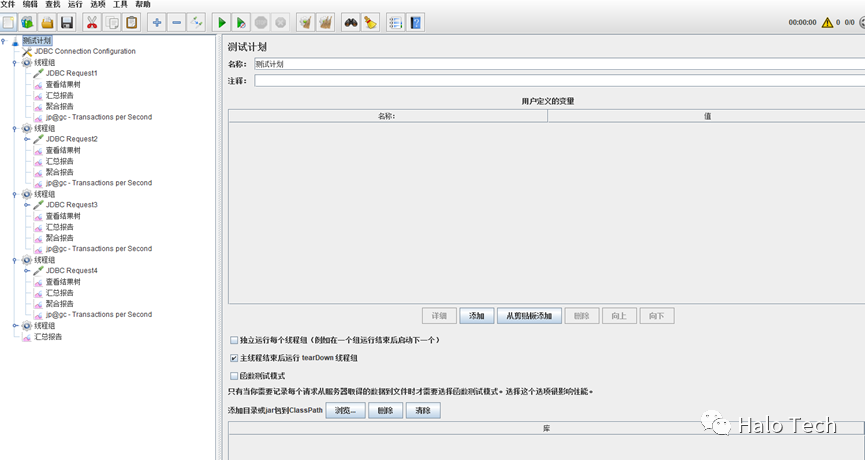Viewport: 865px width, 460px height.
Task: Open the 查找 menu
Action: coord(53,4)
